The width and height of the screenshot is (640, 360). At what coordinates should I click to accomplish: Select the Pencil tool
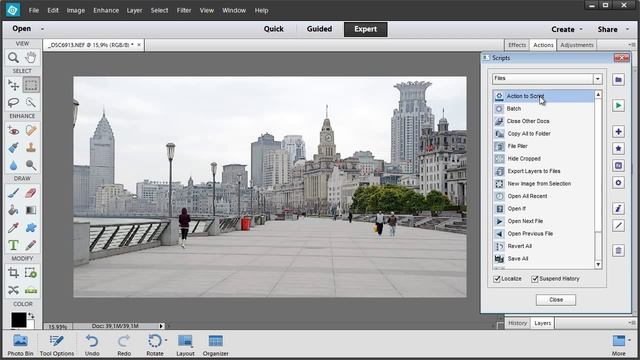[x=31, y=245]
